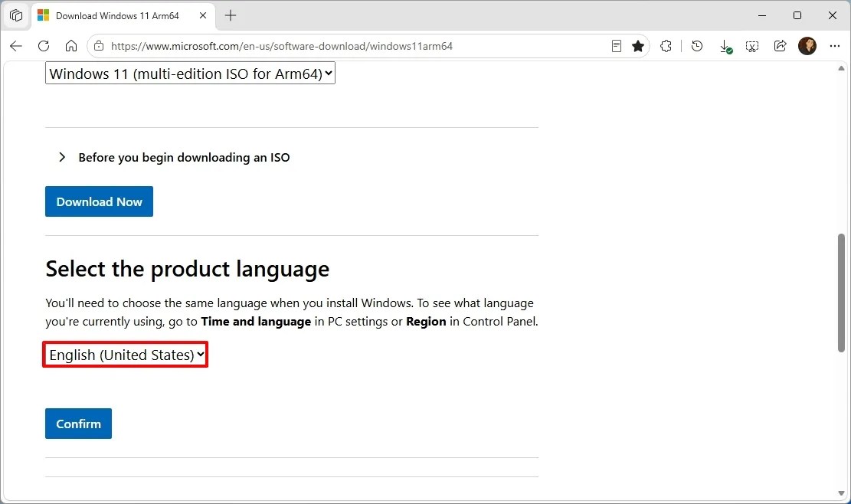Toggle the favorites star icon
Image resolution: width=851 pixels, height=504 pixels.
638,46
